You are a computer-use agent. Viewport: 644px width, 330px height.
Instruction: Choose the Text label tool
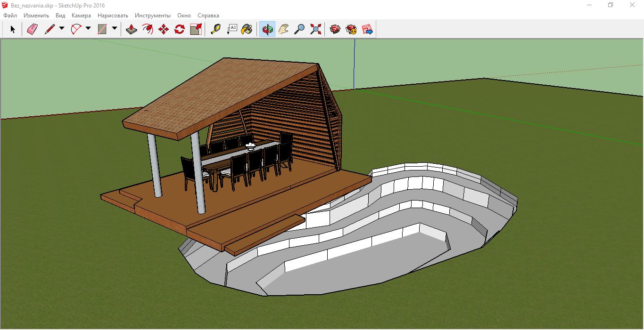[231, 30]
